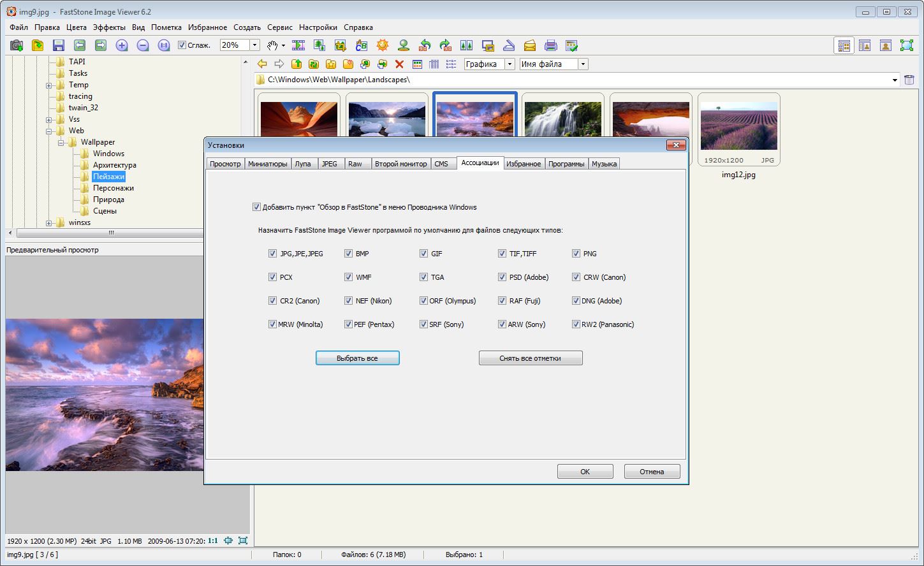Click the Save (floppy disk) toolbar icon

point(59,45)
